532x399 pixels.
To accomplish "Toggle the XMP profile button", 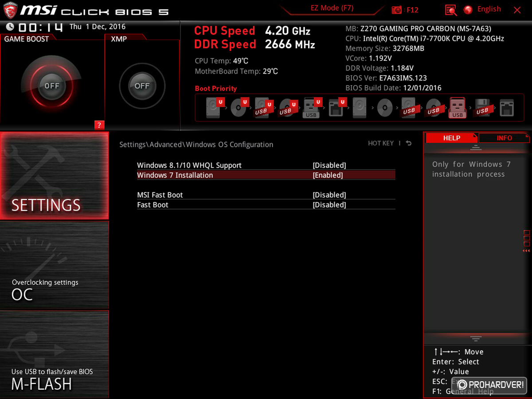I will click(142, 86).
